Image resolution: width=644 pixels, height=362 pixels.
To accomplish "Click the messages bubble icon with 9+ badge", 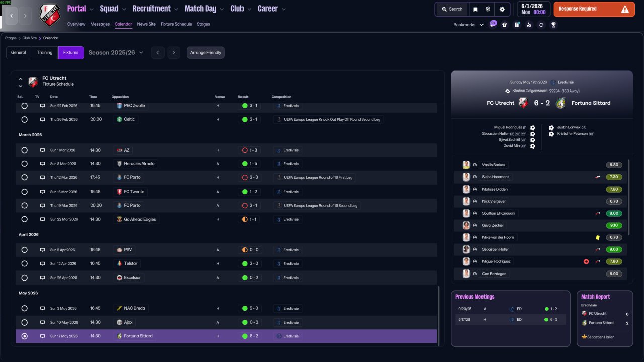I will click(493, 24).
